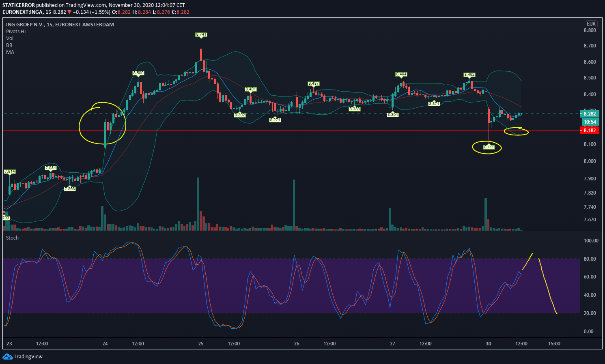Click the 8.401 pivot label
This screenshot has width=605, height=364.
(251, 89)
